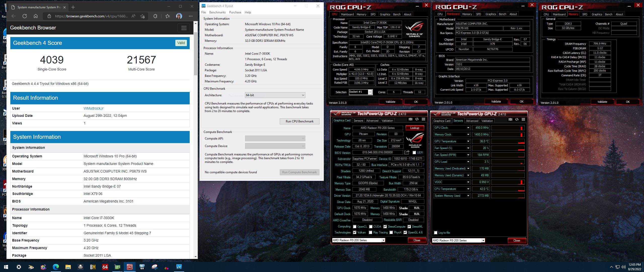Open File Explorer from taskbar
Image resolution: width=644 pixels, height=272 pixels.
click(68, 267)
